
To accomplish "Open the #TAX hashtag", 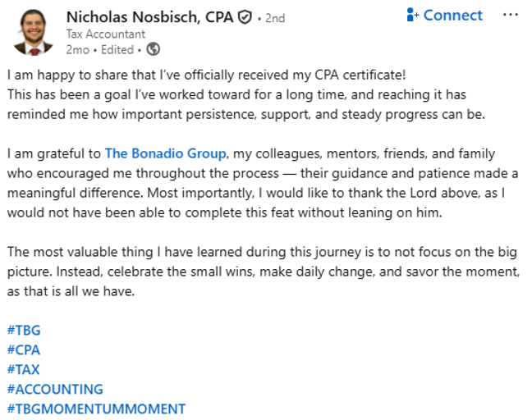I will tap(24, 369).
